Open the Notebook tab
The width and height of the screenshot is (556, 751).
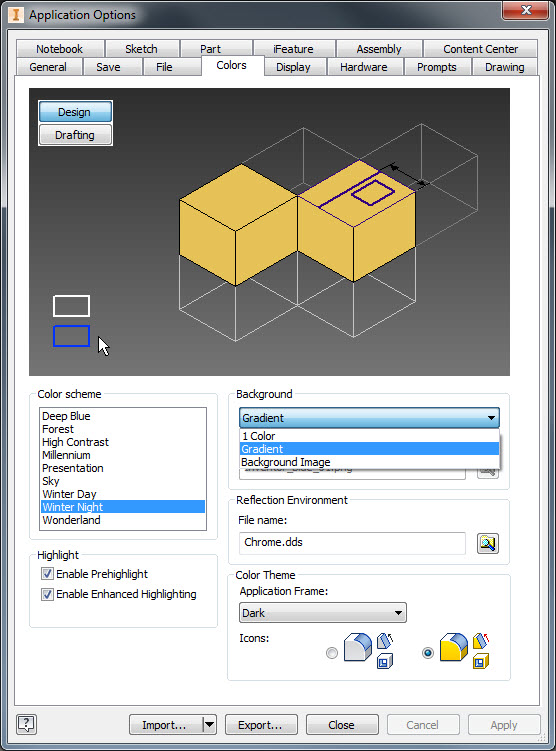(59, 49)
